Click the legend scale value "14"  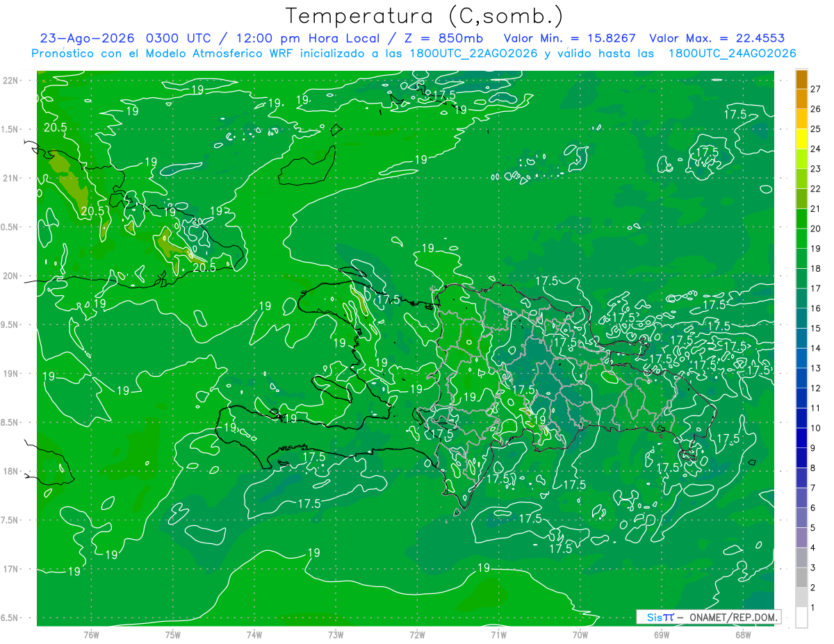816,349
